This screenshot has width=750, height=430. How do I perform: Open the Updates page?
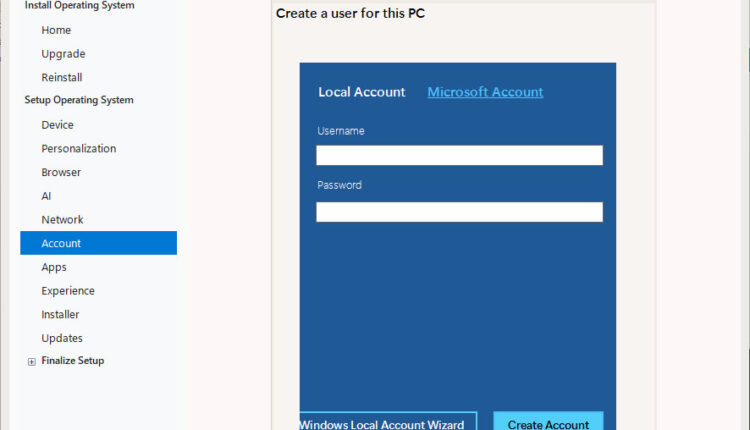coord(62,338)
